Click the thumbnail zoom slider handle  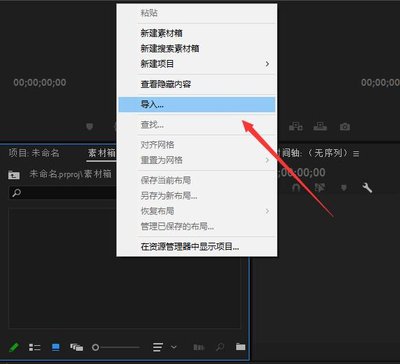[x=95, y=347]
